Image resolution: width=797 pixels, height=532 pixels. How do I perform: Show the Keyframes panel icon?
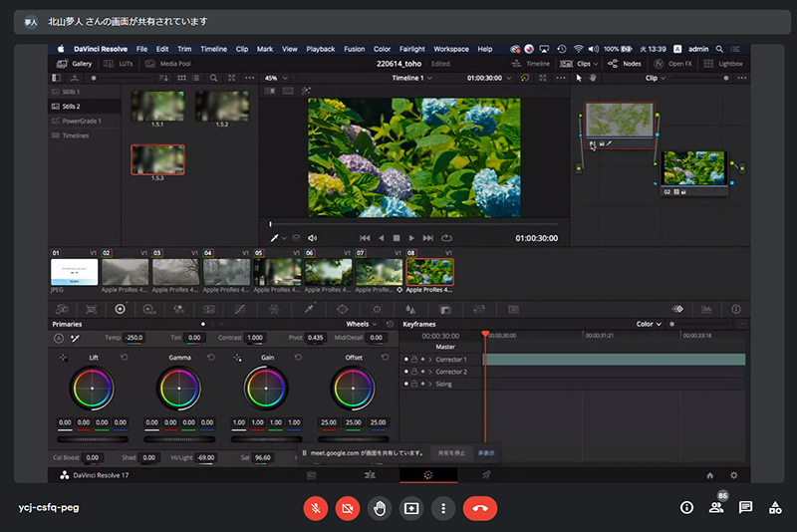tap(677, 309)
